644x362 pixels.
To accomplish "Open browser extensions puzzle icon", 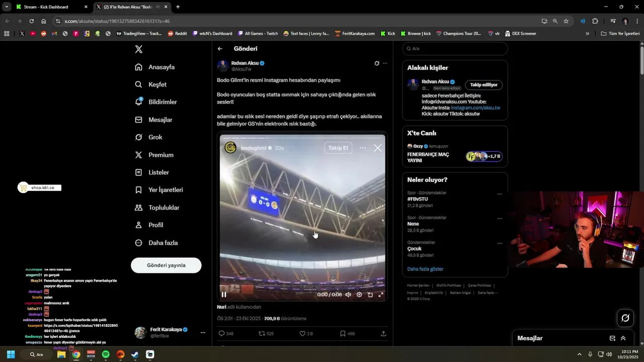I will click(x=595, y=21).
